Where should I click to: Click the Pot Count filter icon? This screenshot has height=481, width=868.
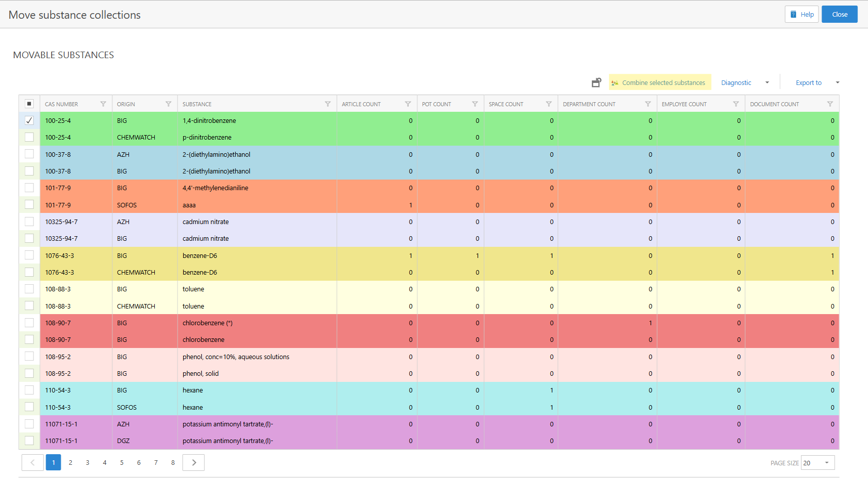475,104
